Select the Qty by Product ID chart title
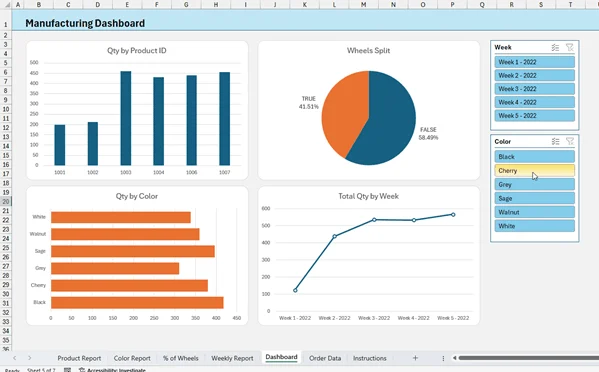The width and height of the screenshot is (599, 372). click(x=136, y=50)
